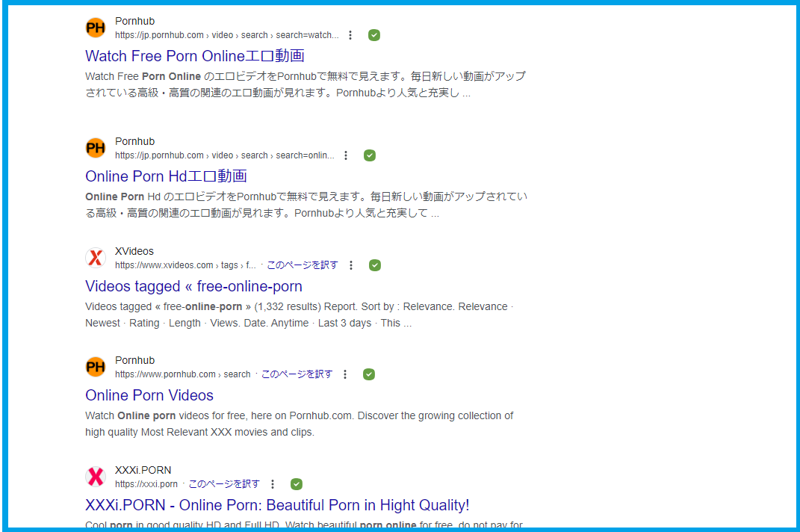This screenshot has height=532, width=800.
Task: Open the three-dot menu beside the search=onlin URL
Action: (346, 155)
